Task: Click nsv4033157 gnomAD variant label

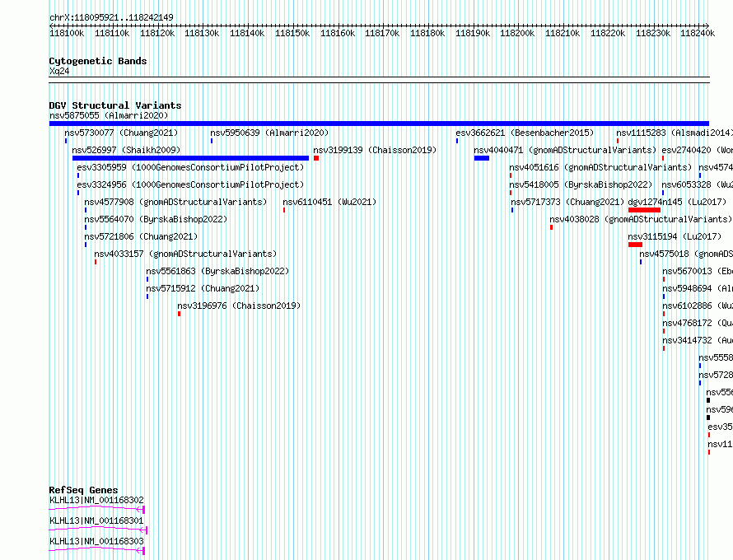Action: pyautogui.click(x=185, y=254)
